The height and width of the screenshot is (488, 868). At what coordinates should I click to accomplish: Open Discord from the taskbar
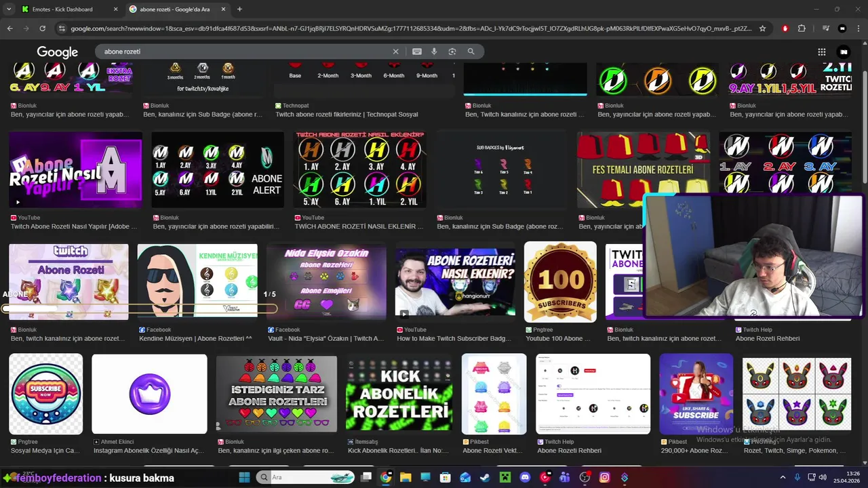click(x=524, y=477)
